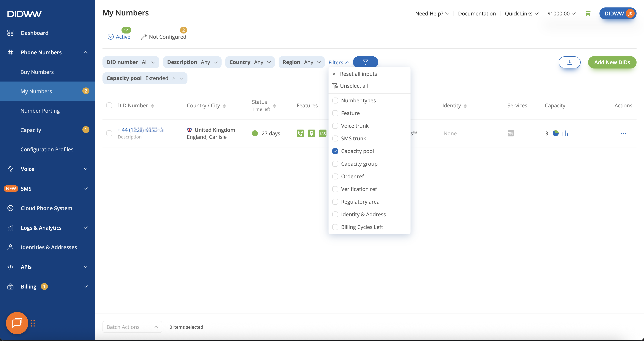
Task: Sort by Identity column arrows
Action: click(465, 106)
